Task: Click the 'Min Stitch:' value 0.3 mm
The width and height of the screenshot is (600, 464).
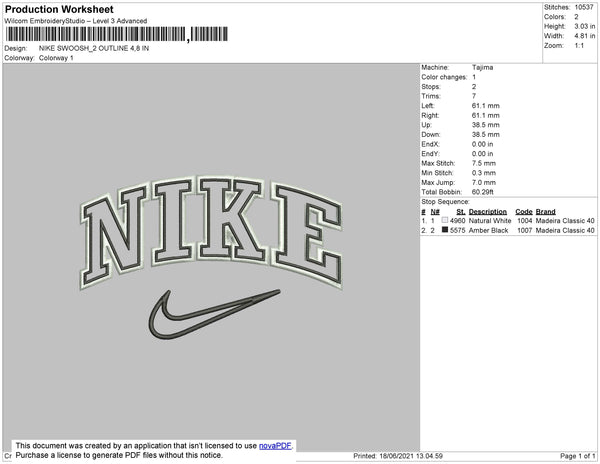Action: (x=484, y=173)
